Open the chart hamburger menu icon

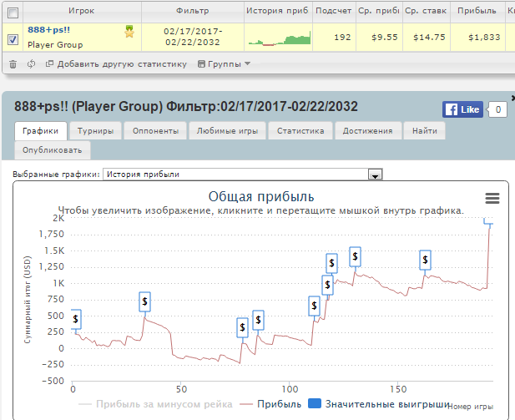(492, 198)
